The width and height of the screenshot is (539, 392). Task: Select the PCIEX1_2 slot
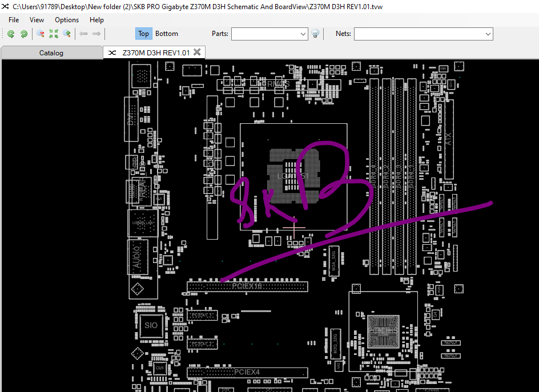tap(202, 344)
